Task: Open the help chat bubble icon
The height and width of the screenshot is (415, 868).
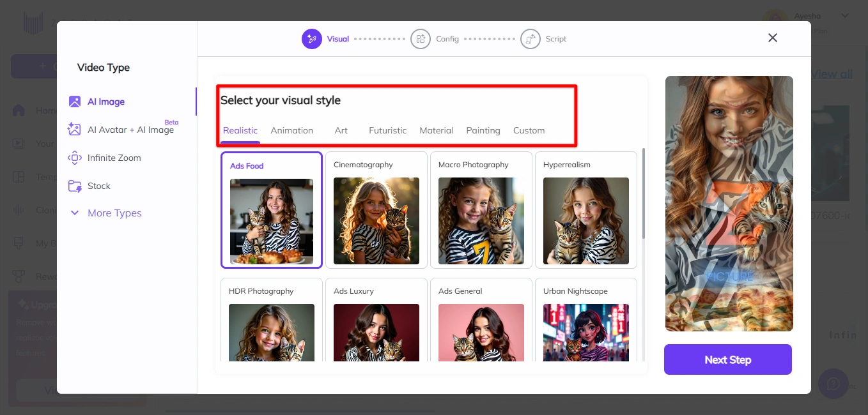Action: [x=833, y=384]
